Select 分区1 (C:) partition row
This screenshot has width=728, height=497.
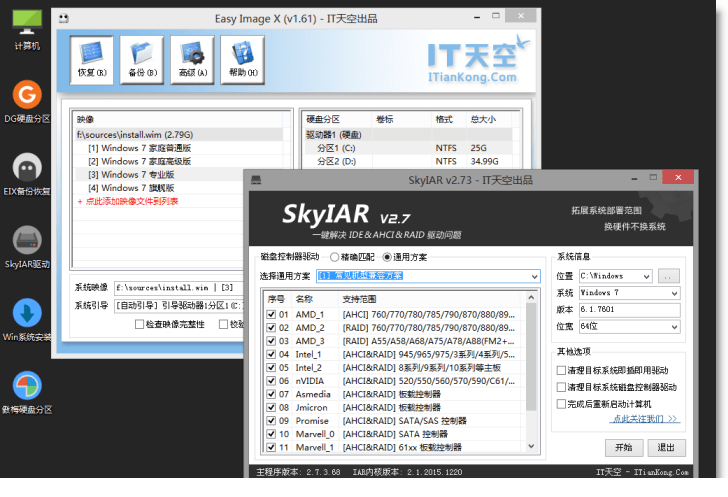pyautogui.click(x=409, y=148)
